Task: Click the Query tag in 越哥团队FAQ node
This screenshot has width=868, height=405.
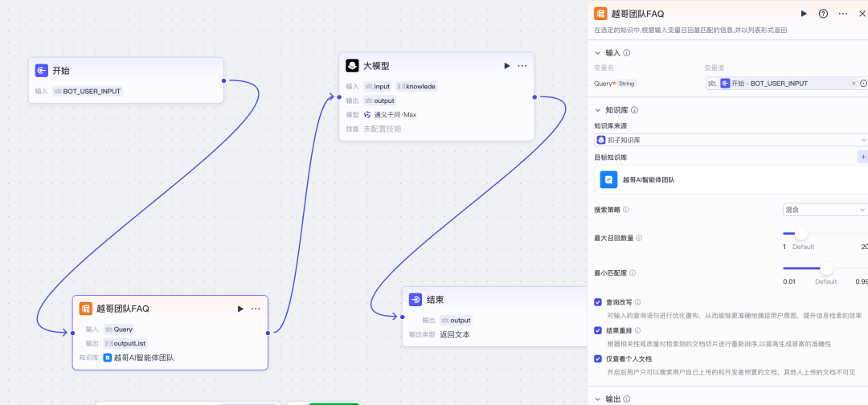Action: click(118, 329)
